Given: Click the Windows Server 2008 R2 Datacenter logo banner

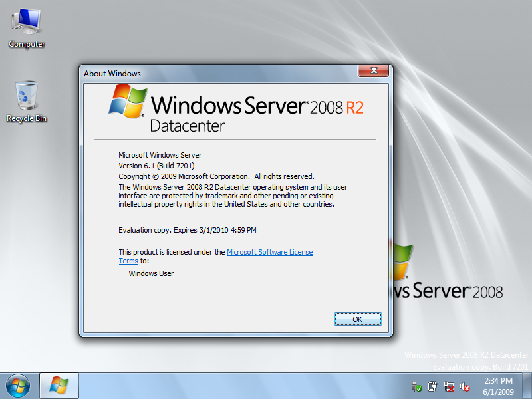Looking at the screenshot, I should (x=236, y=108).
